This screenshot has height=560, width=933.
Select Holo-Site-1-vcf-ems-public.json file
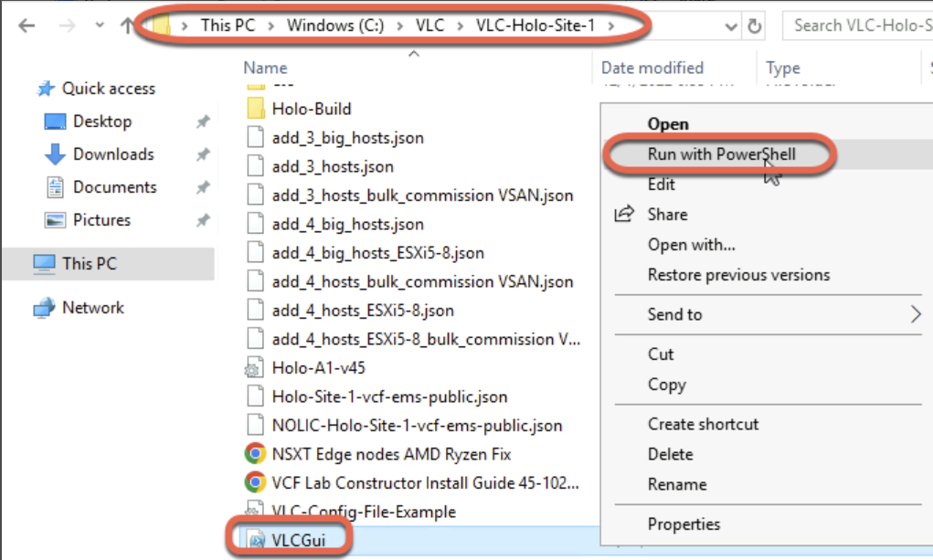click(389, 397)
